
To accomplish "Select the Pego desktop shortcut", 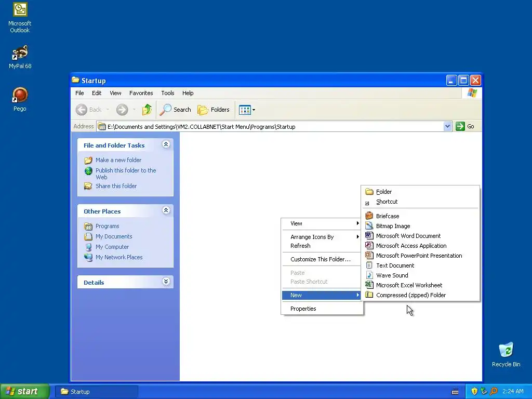I will (x=20, y=99).
